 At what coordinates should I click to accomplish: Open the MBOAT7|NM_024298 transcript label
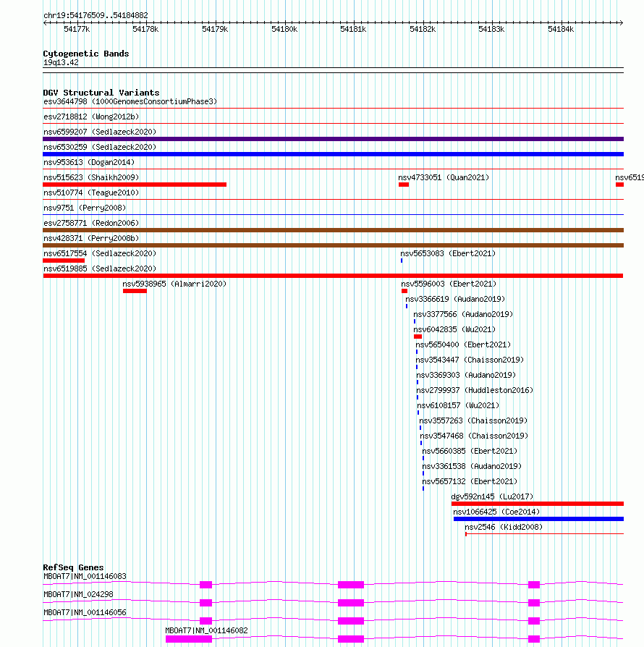tap(78, 595)
